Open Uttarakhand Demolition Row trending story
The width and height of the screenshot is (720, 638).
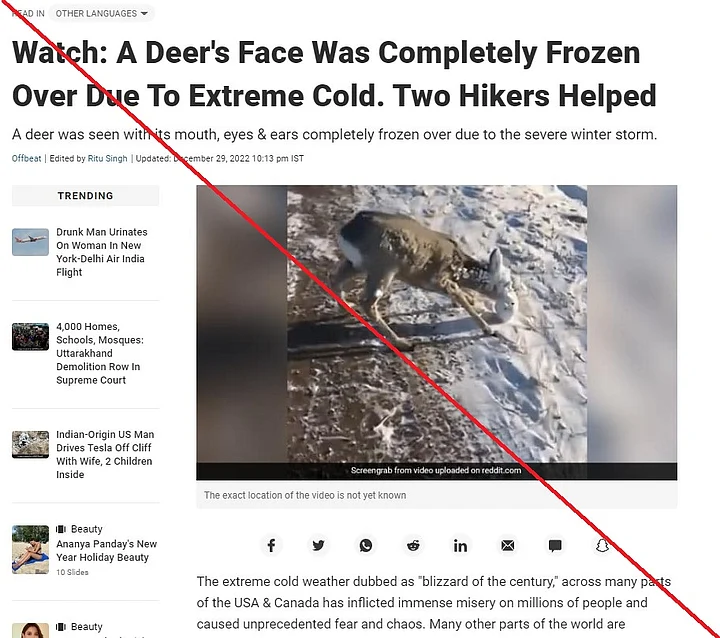click(x=100, y=353)
